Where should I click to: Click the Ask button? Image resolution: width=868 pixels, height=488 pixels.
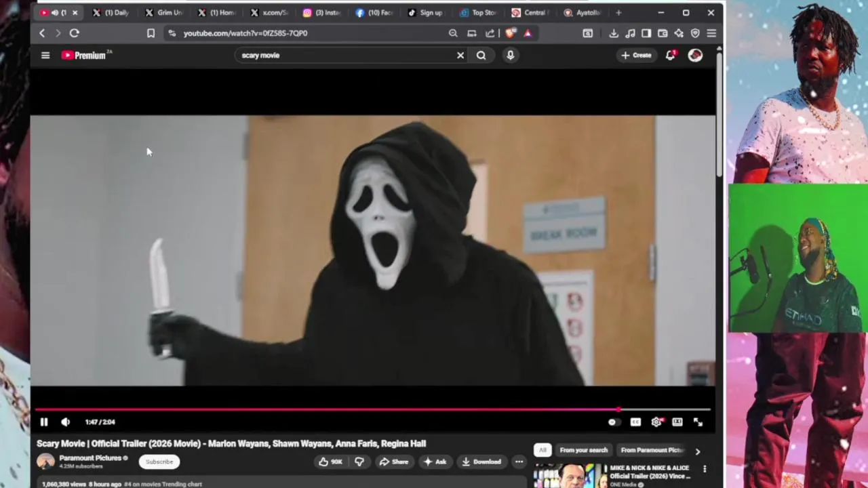435,462
